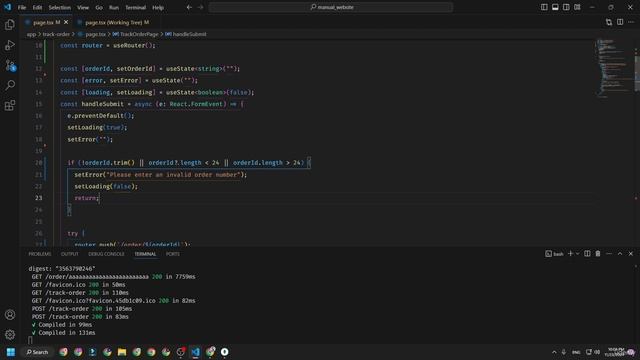Open the Explorer view in activity bar

pos(10,25)
